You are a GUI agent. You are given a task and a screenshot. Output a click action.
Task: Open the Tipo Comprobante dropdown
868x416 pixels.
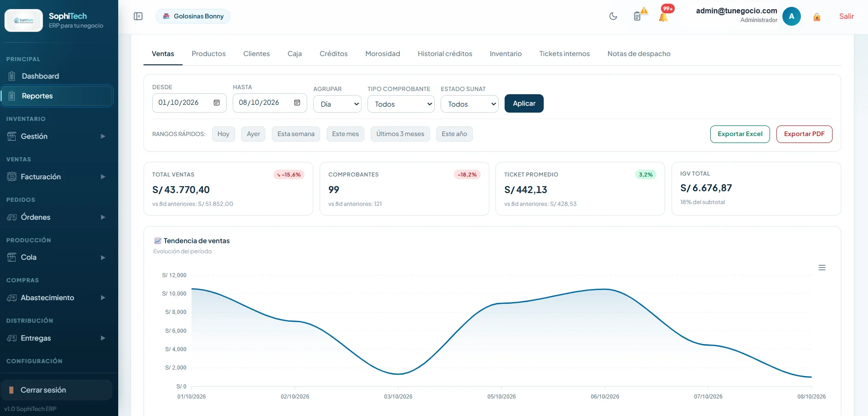[401, 104]
